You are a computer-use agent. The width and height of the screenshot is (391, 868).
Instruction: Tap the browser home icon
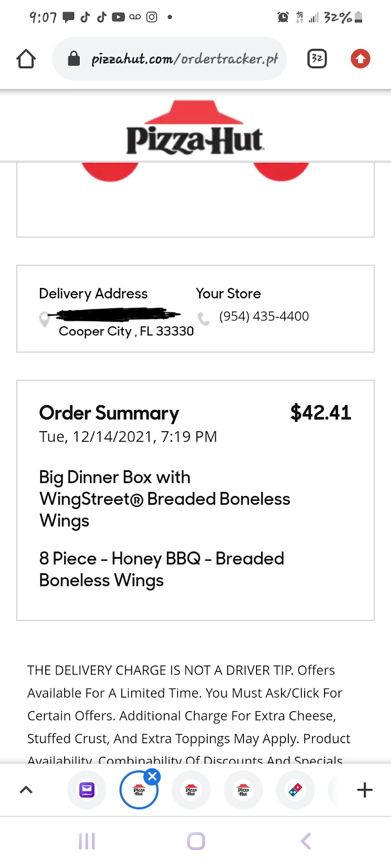coord(26,59)
